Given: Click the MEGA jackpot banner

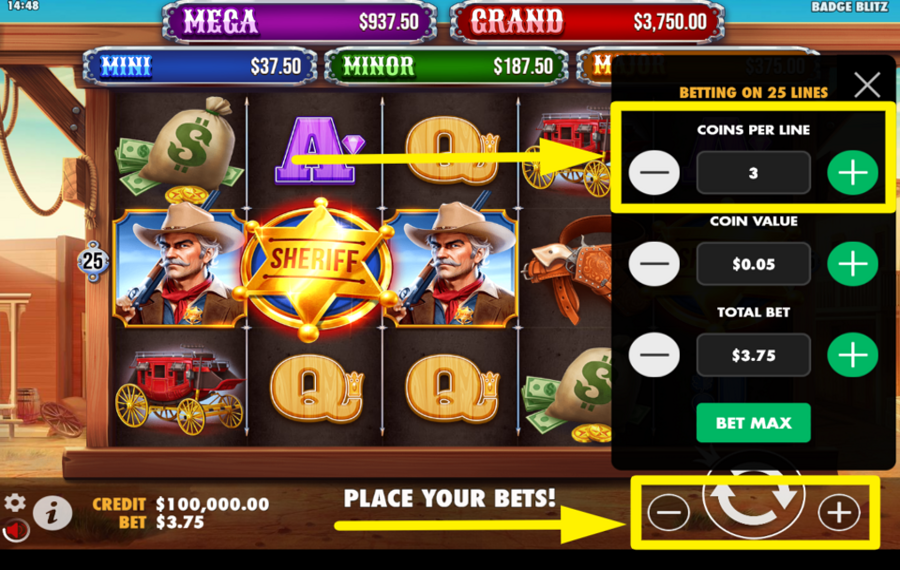Looking at the screenshot, I should (x=300, y=22).
